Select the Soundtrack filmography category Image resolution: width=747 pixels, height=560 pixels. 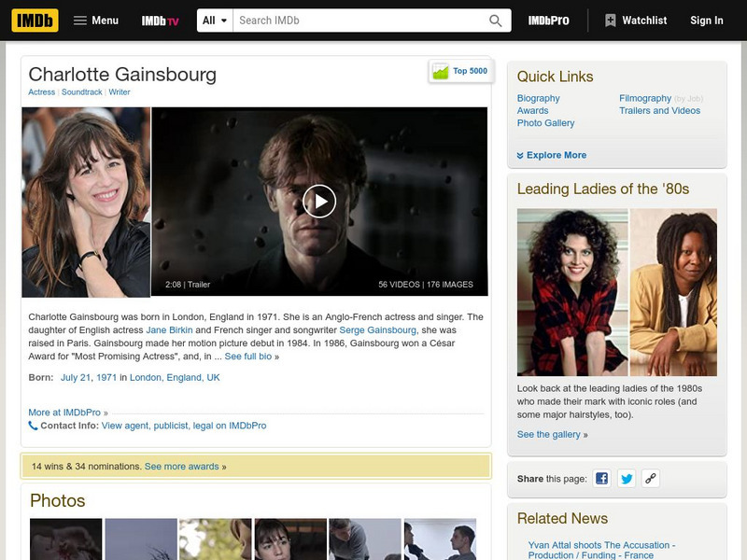(x=84, y=92)
